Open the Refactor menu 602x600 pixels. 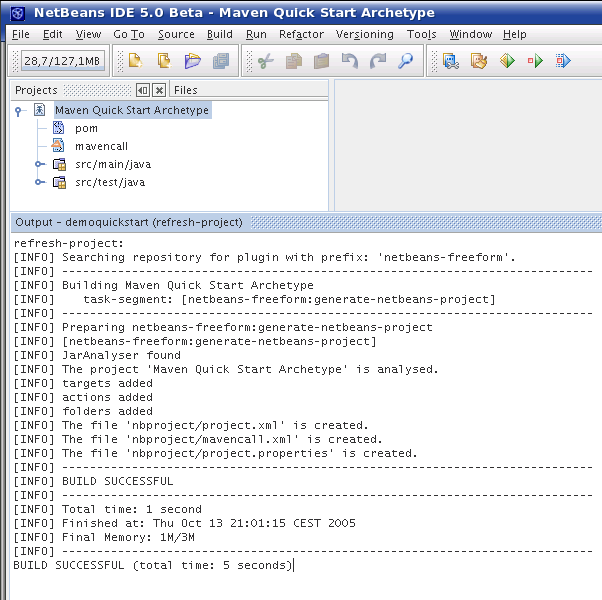point(301,34)
